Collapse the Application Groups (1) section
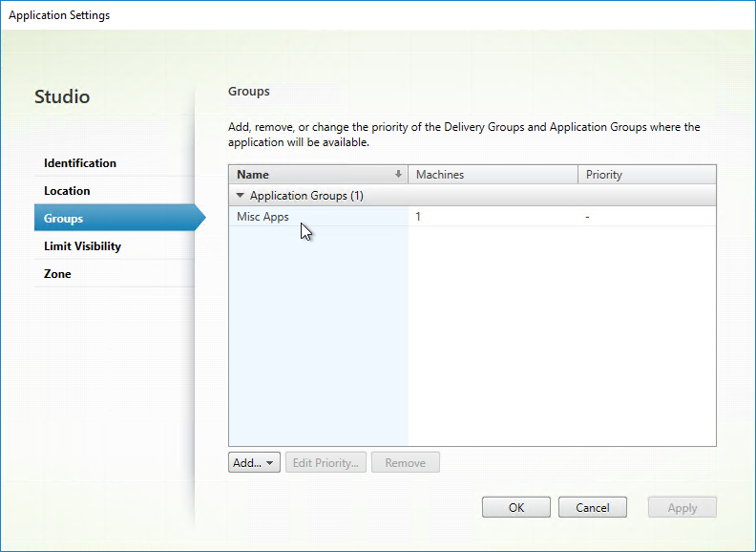This screenshot has width=756, height=552. 241,196
